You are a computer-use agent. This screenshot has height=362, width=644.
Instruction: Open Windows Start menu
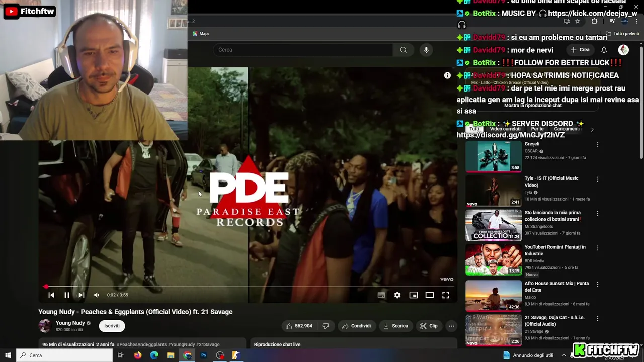8,355
